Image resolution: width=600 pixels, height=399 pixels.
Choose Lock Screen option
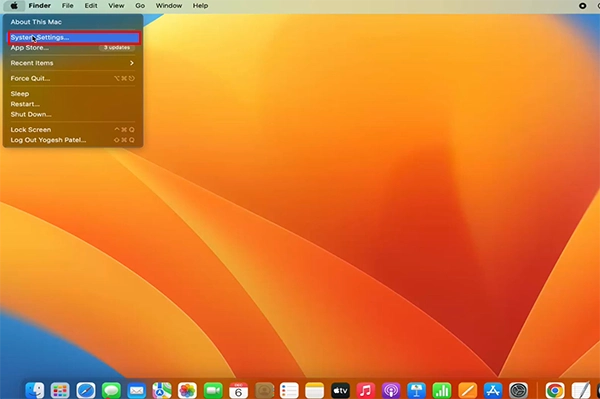[73, 130]
